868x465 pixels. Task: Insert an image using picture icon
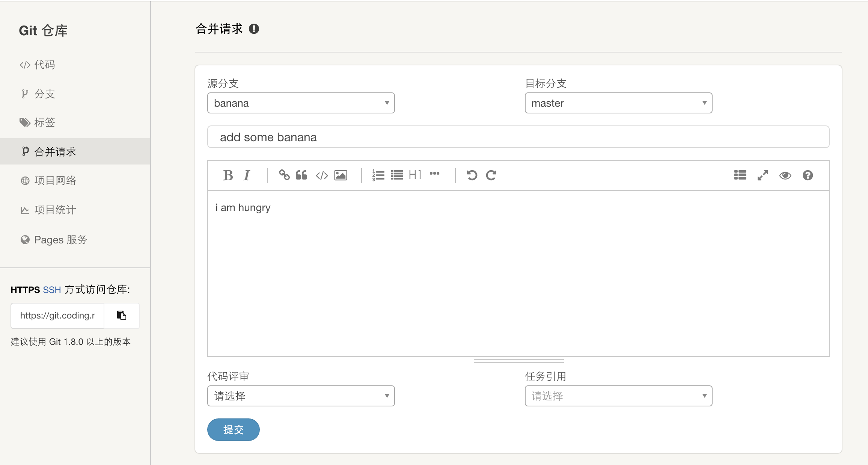tap(341, 175)
